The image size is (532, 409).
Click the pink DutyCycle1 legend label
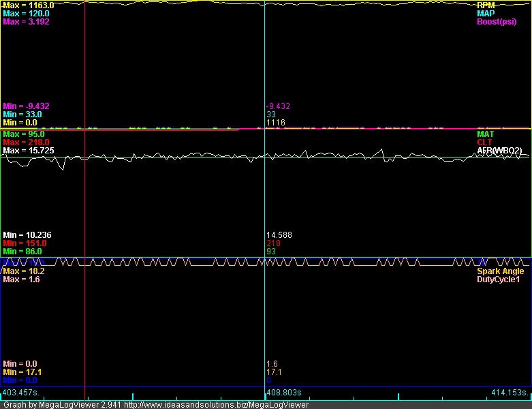(x=498, y=279)
